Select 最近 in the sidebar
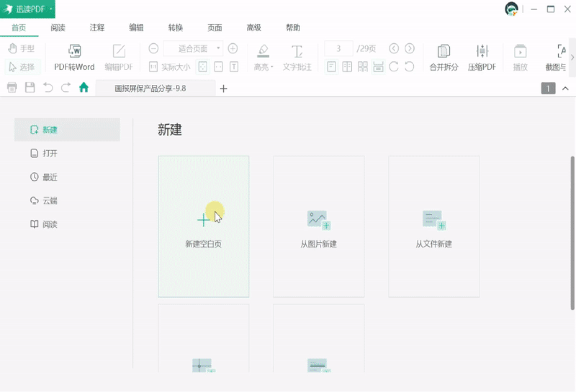Viewport: 576px width, 392px height. 67,177
